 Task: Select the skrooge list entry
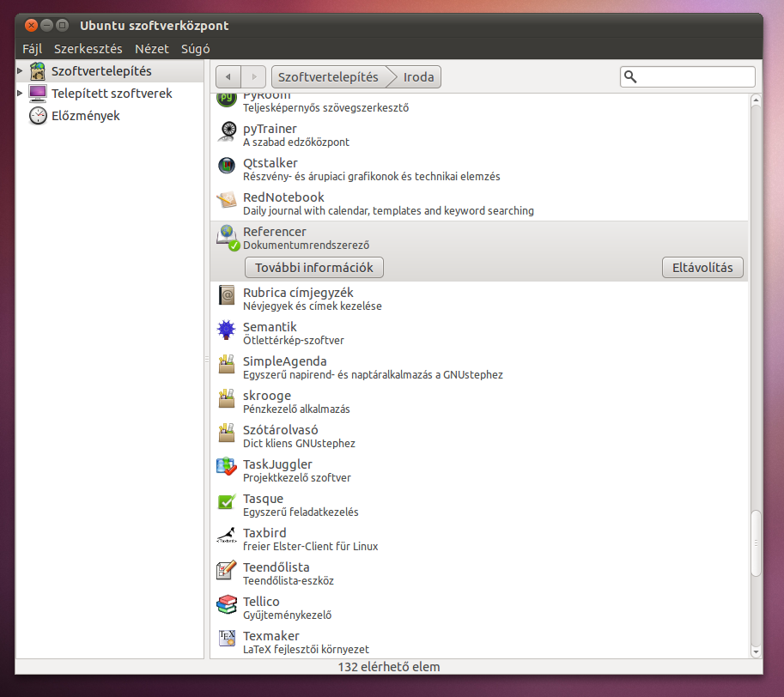(x=479, y=403)
